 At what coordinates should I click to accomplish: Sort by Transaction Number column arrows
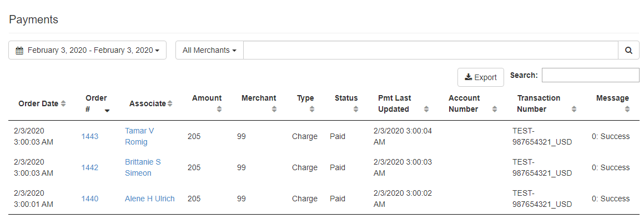tap(574, 110)
